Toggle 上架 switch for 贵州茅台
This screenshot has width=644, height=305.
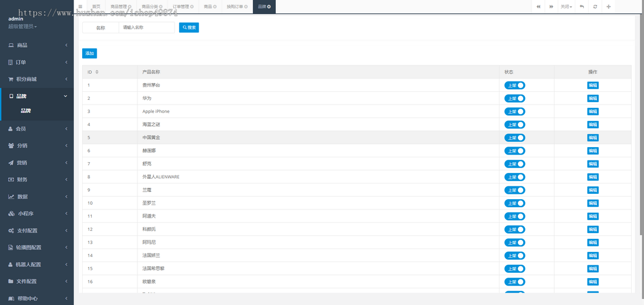click(x=515, y=85)
